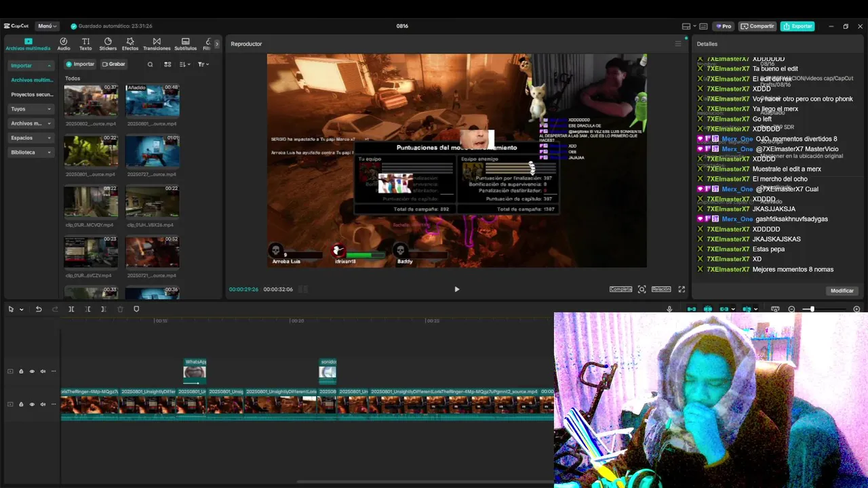Select the clip thumbnail marked Añadido
Viewport: 868px width, 488px height.
(x=153, y=100)
